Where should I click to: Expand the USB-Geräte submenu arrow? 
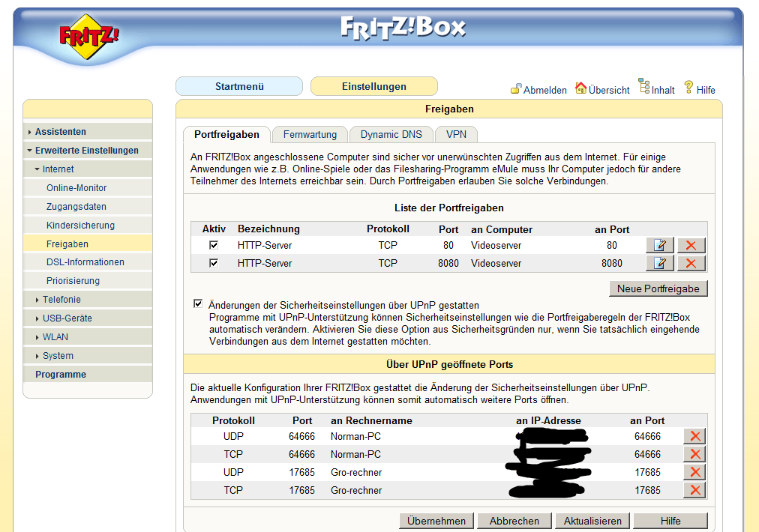pos(37,318)
